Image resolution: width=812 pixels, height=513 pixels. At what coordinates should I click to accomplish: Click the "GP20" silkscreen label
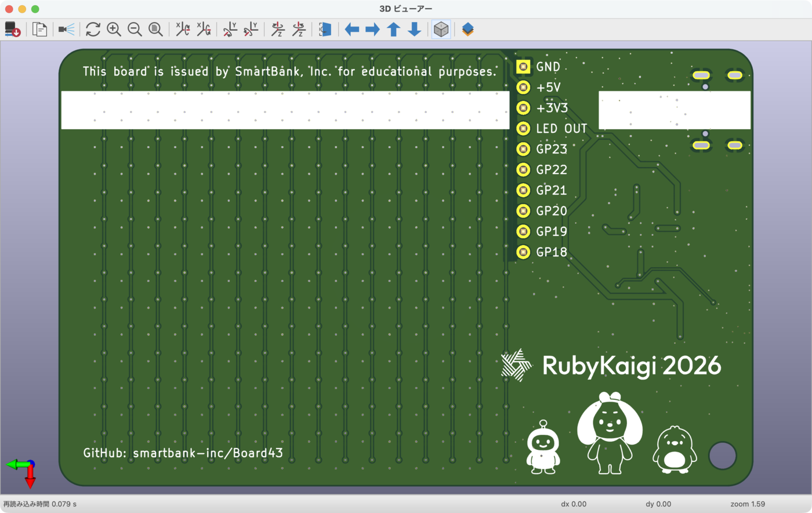(x=552, y=211)
